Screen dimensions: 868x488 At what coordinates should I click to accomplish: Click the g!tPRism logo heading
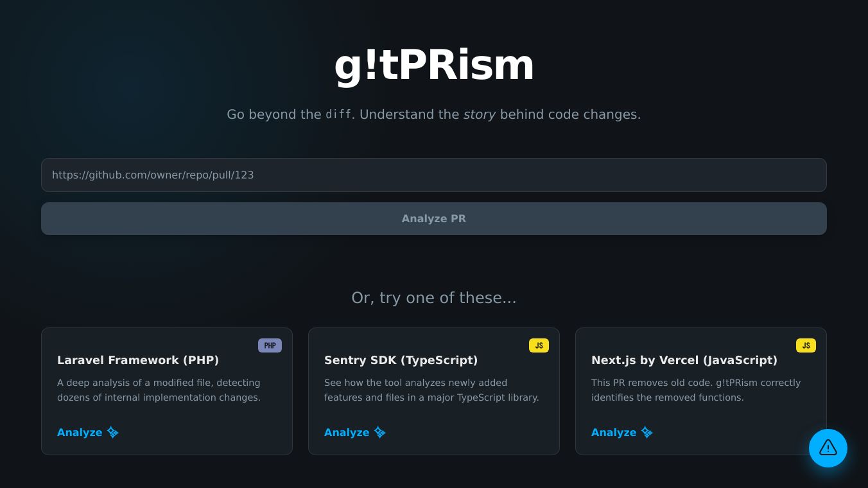coord(434,64)
